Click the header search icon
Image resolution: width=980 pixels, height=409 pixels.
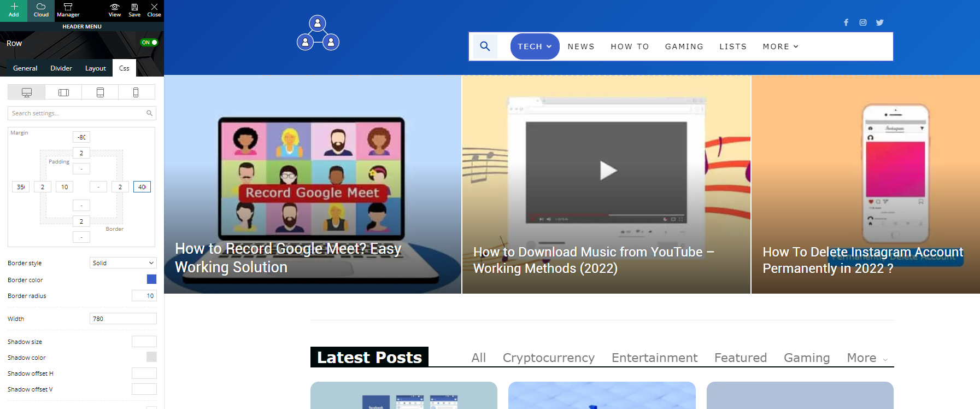pyautogui.click(x=485, y=46)
